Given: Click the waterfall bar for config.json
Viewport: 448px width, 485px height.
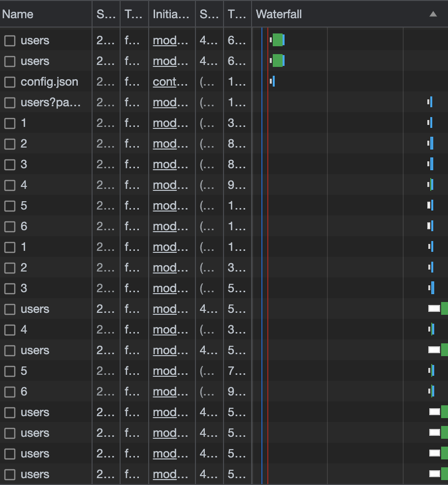Looking at the screenshot, I should [272, 82].
